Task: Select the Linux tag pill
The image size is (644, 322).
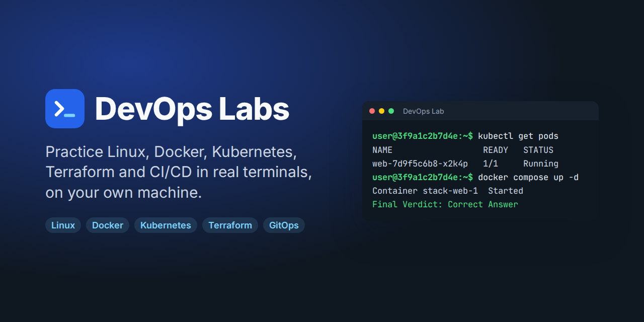Action: coord(63,225)
